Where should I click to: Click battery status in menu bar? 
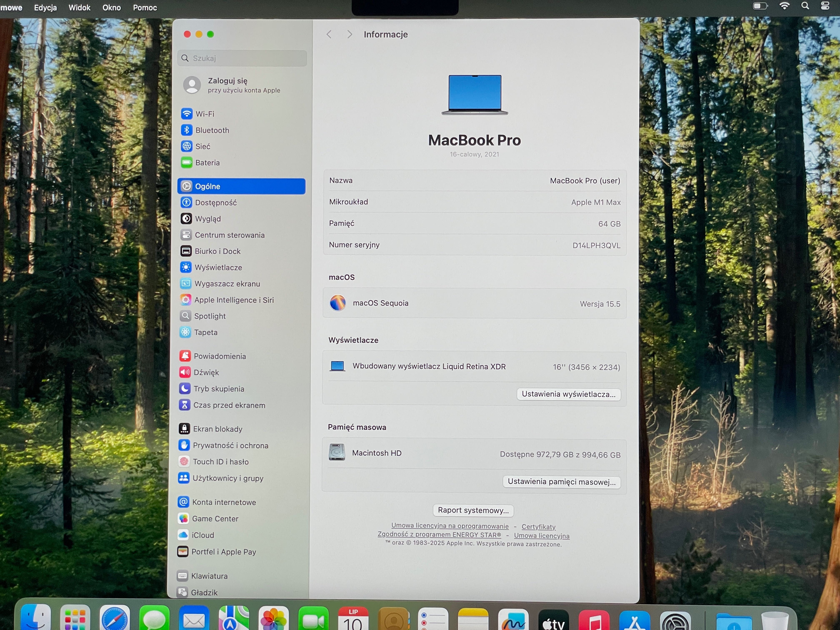coord(761,6)
